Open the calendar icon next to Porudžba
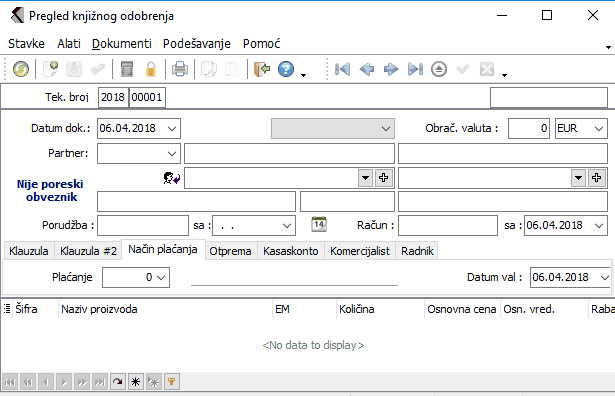Image resolution: width=615 pixels, height=396 pixels. point(319,224)
